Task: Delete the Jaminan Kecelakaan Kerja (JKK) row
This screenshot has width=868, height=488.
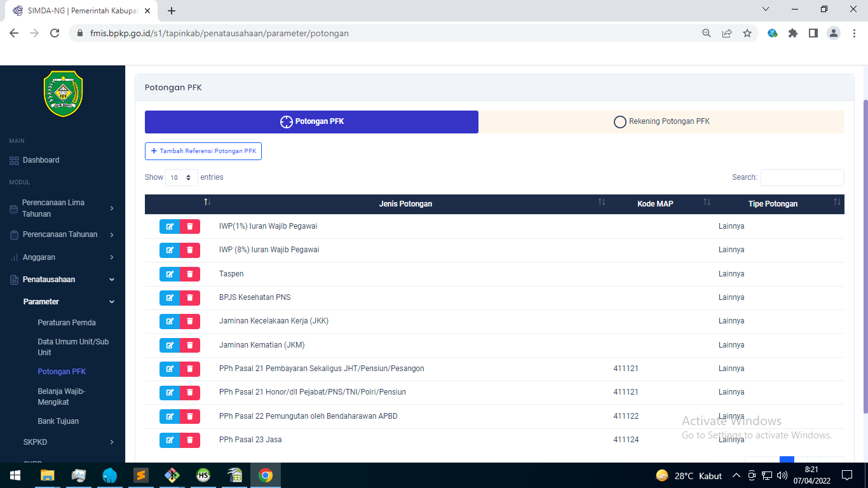Action: pos(190,322)
